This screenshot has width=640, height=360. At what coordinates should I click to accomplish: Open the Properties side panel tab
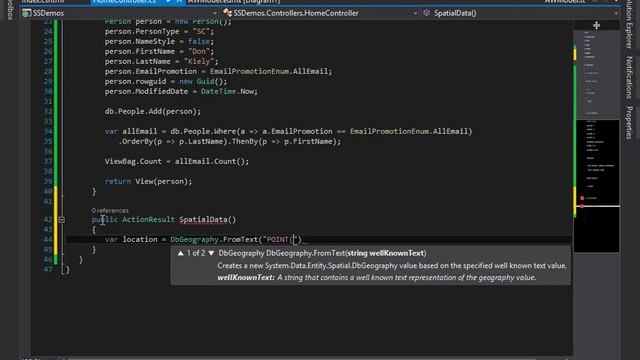coord(629,123)
